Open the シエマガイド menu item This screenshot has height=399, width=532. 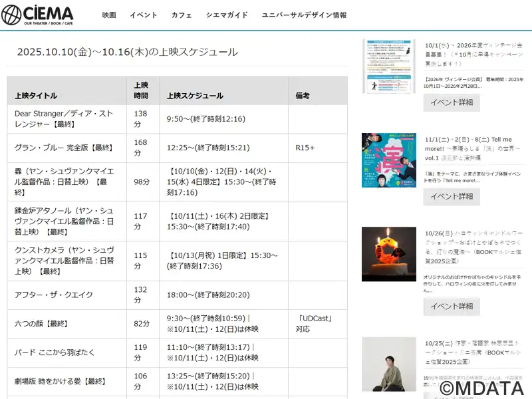point(227,15)
